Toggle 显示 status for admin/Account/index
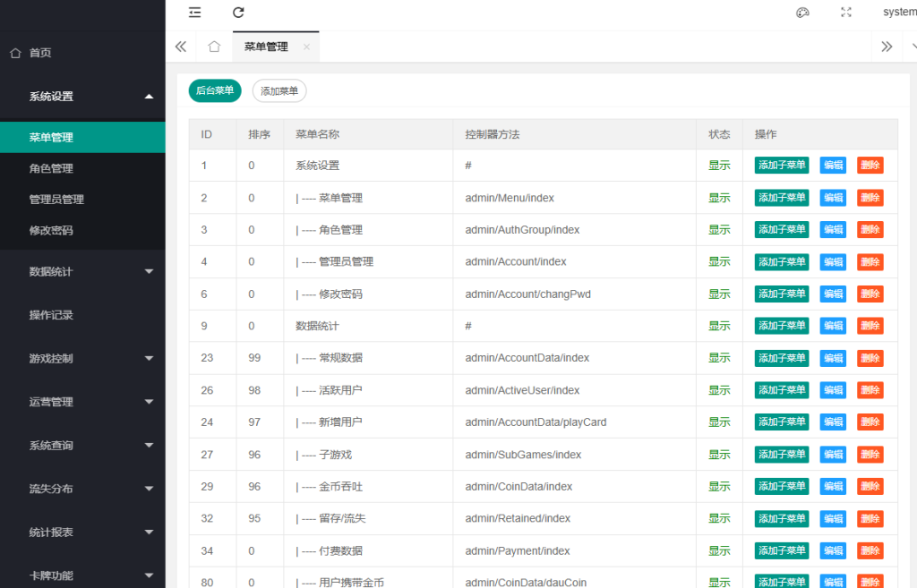This screenshot has width=917, height=588. (719, 262)
